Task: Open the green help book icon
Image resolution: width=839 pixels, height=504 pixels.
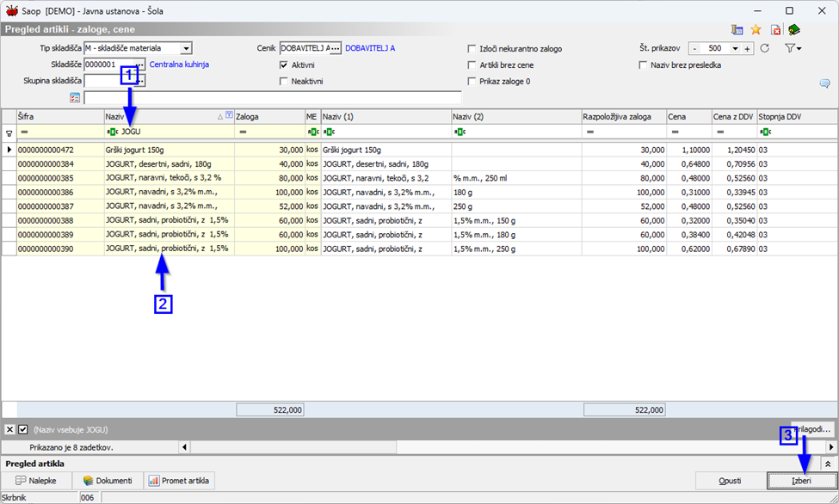Action: 794,30
